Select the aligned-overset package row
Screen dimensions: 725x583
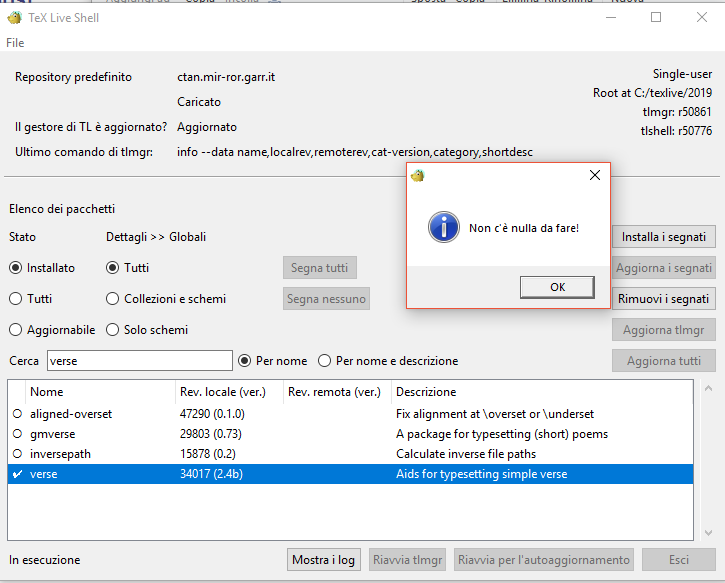[350, 414]
